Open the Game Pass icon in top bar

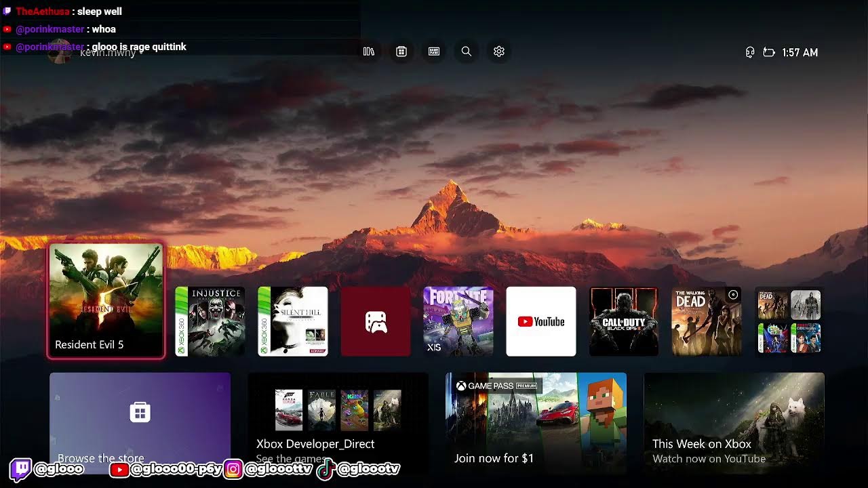pyautogui.click(x=434, y=52)
